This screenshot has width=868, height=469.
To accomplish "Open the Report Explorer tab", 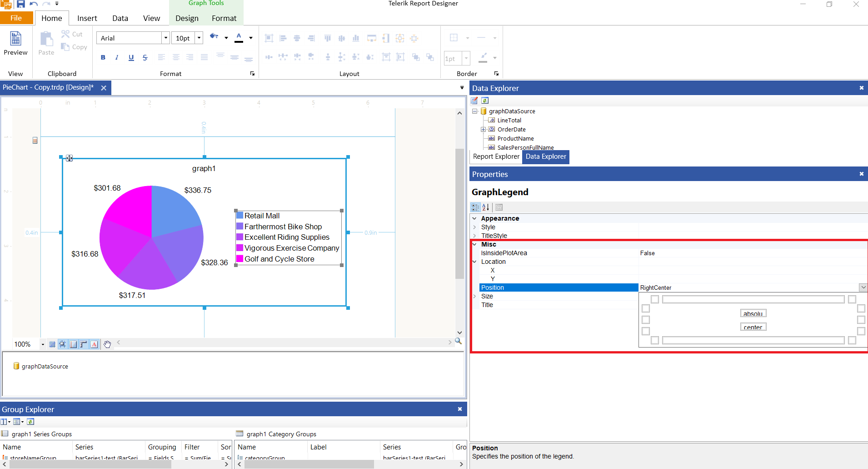I will pos(496,156).
